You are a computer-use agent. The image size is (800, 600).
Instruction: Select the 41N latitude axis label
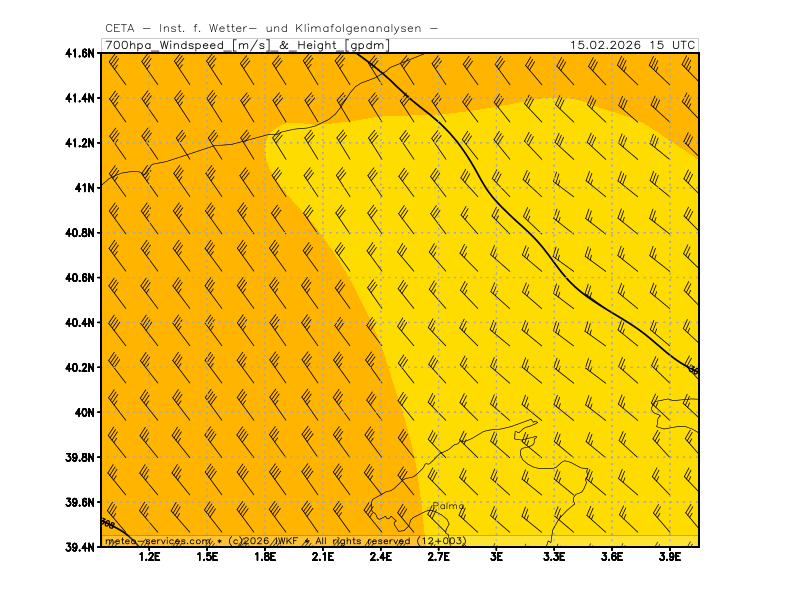click(86, 187)
